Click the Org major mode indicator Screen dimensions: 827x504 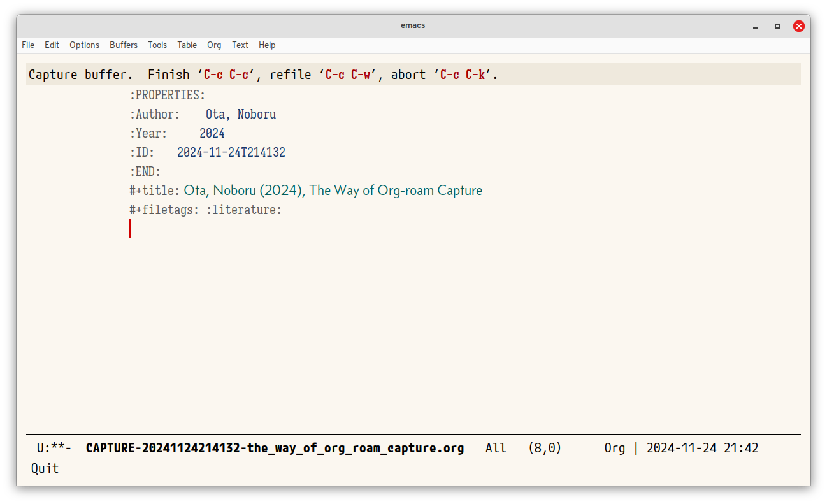point(615,448)
